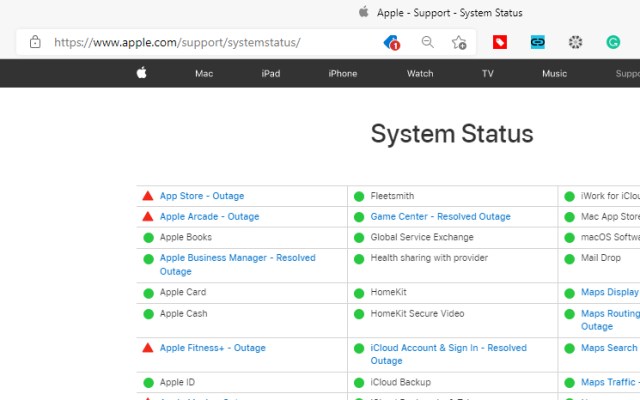Click the System Status heading
This screenshot has width=640, height=400.
(452, 133)
